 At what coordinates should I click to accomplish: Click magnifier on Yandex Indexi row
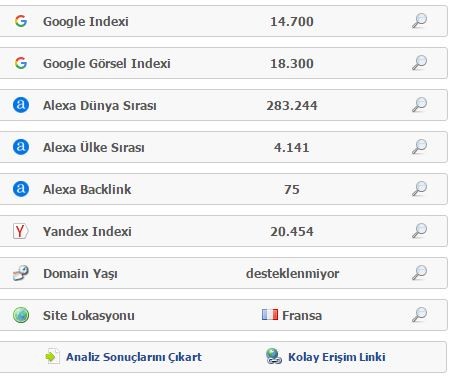pos(419,231)
